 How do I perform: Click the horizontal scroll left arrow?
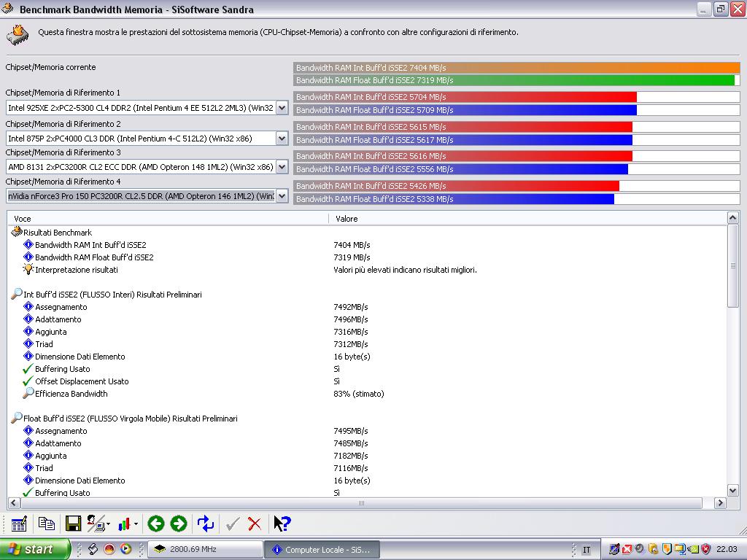(x=14, y=503)
